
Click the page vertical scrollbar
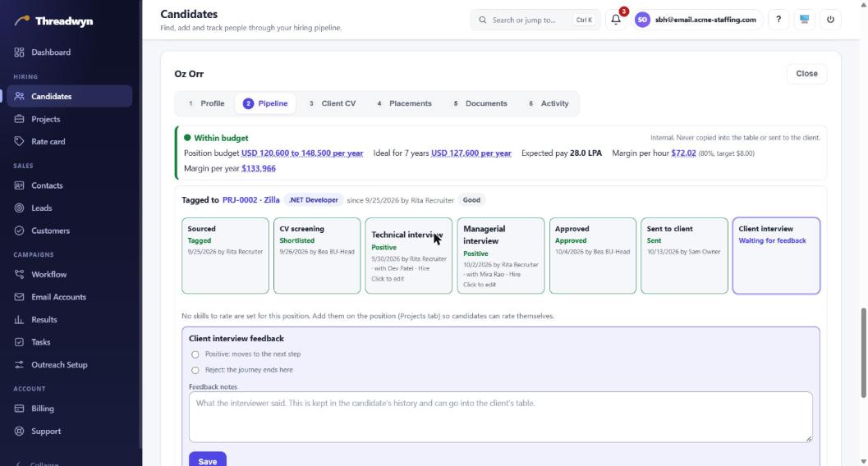pyautogui.click(x=863, y=353)
